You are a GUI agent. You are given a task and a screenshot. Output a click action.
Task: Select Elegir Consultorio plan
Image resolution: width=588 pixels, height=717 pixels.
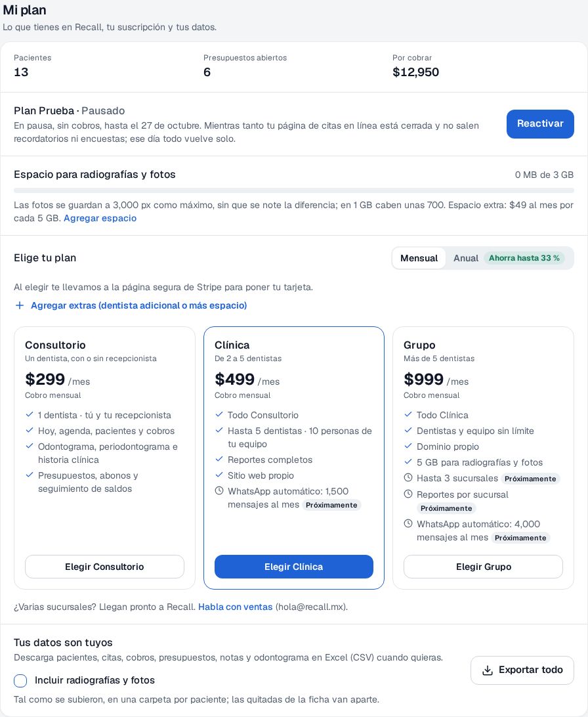[104, 567]
